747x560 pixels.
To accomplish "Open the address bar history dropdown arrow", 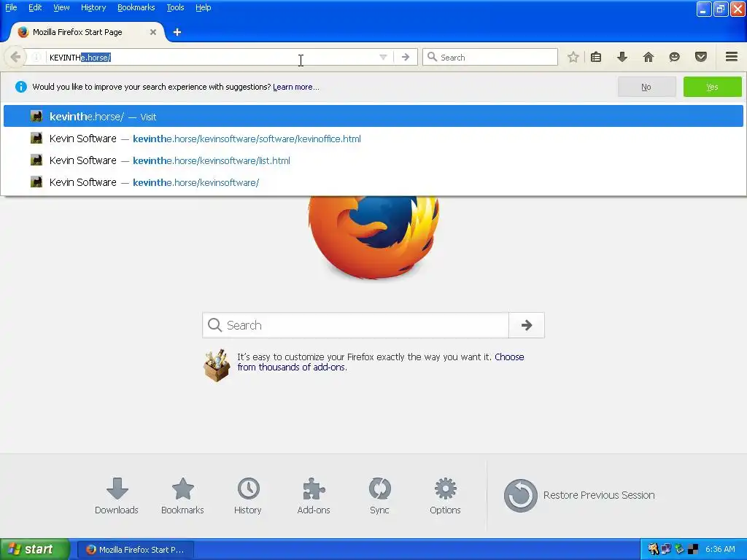I will pos(383,57).
